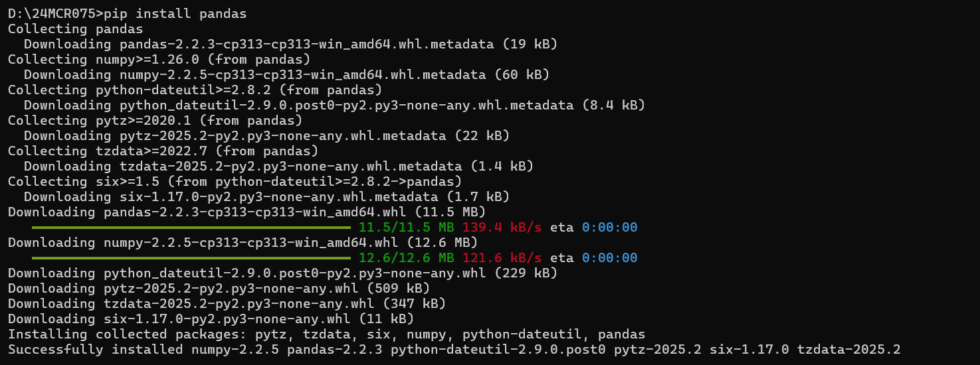Click the 'Collecting six>=1.5' line
Image resolution: width=980 pixels, height=365 pixels.
pyautogui.click(x=235, y=181)
